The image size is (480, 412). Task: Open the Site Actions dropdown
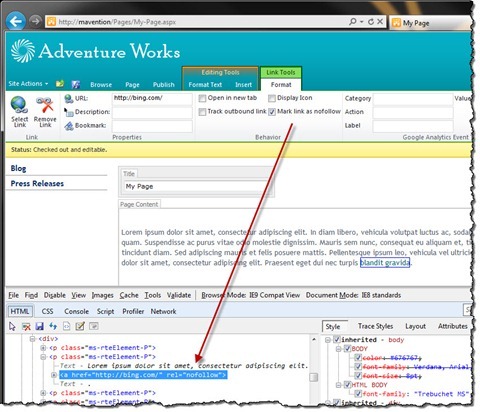(x=28, y=84)
